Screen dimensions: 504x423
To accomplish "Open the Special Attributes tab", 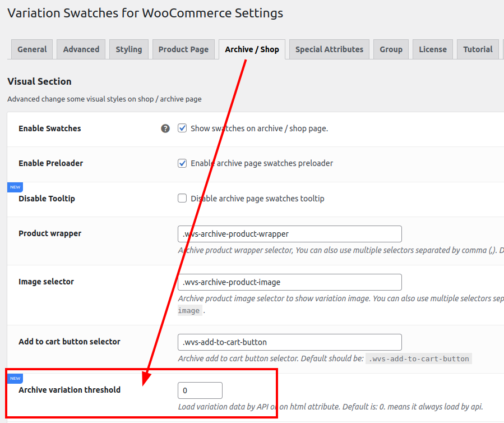I will [330, 49].
